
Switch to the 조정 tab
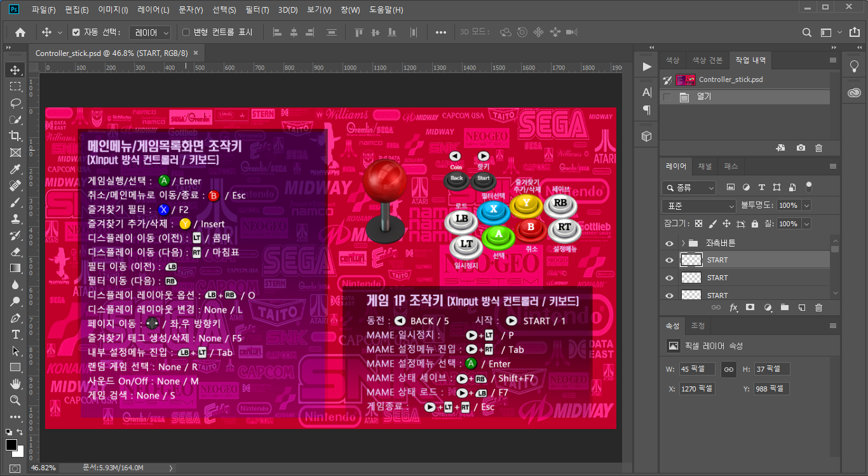click(698, 325)
